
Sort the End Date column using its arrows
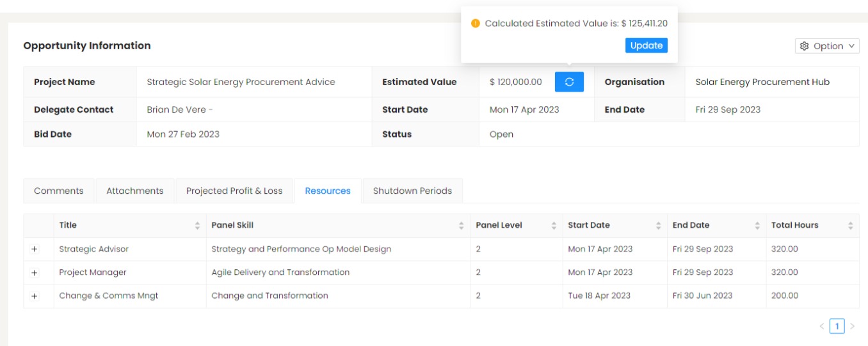757,226
